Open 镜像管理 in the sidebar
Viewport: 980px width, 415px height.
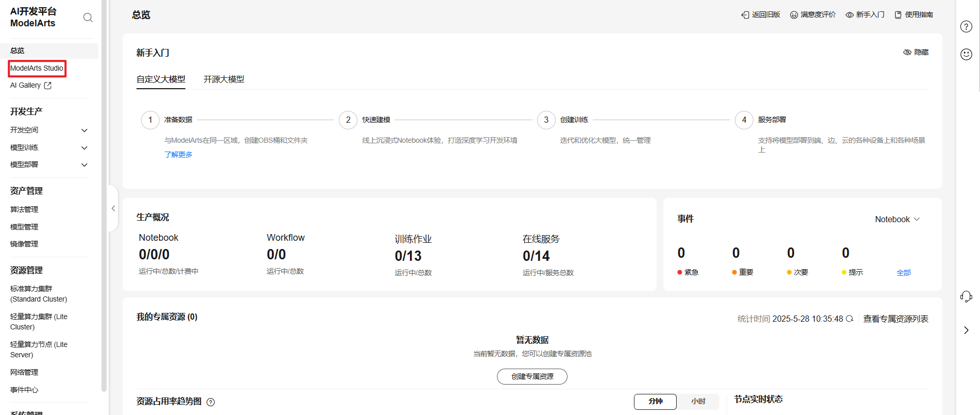[24, 244]
